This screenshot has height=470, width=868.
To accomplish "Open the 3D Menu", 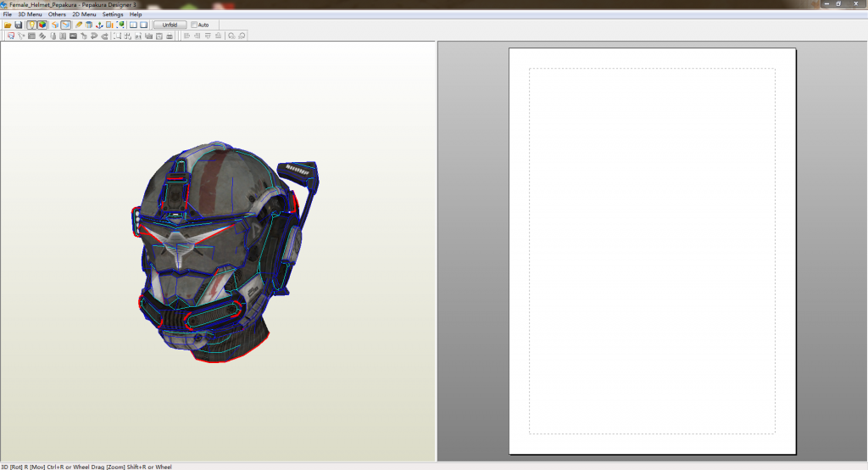I will [30, 14].
